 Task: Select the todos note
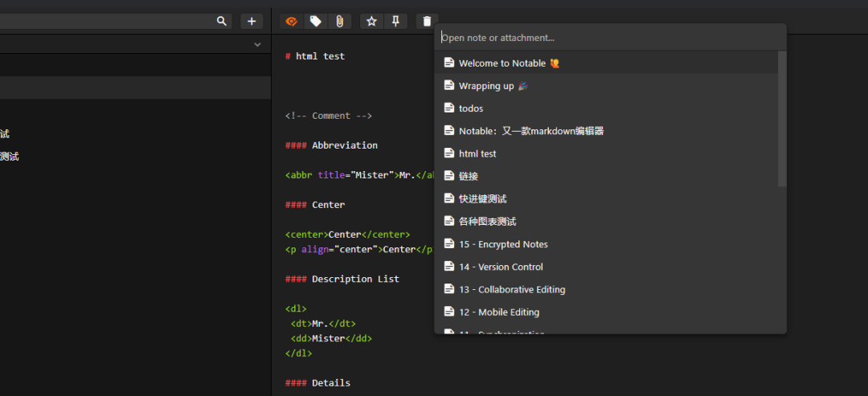point(606,108)
